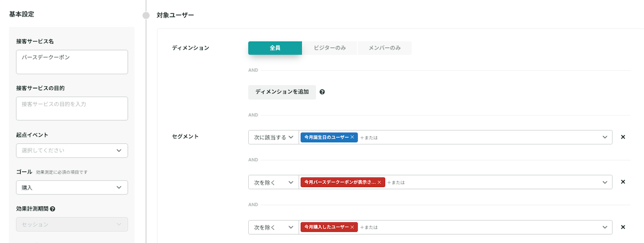Click +または after 今月誕生日のユーザー tag
Viewport: 644px width, 243px height.
(x=369, y=137)
